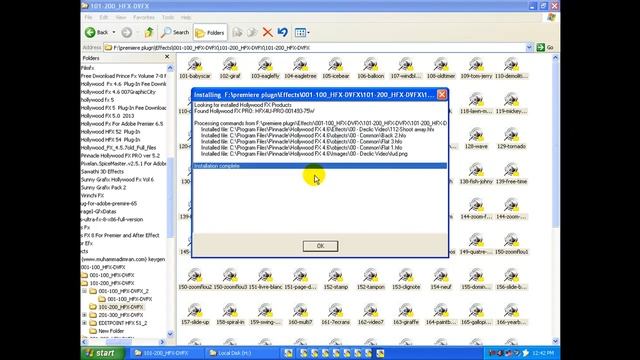Select the 161-7ecrans file icon
This screenshot has width=640, height=360.
pos(336,314)
